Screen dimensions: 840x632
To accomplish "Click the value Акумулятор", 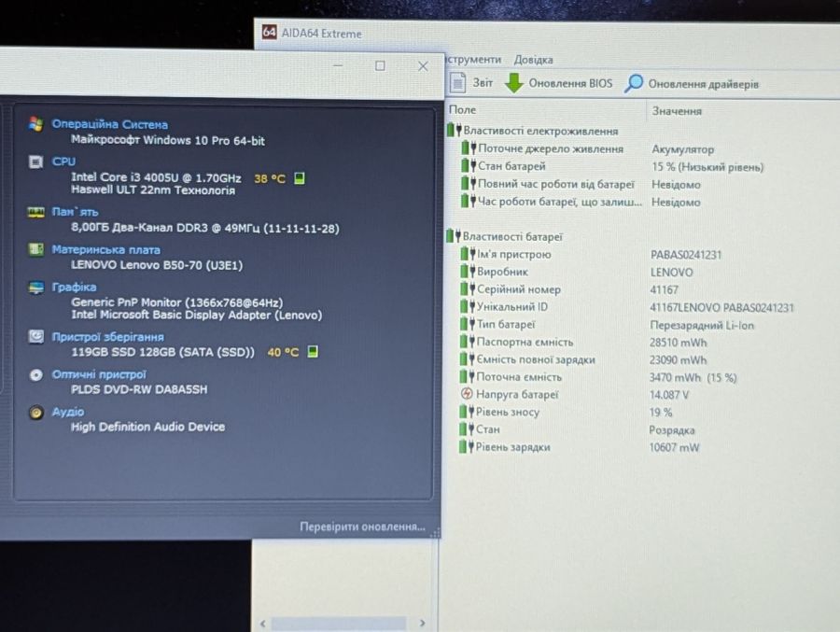I will tap(682, 149).
